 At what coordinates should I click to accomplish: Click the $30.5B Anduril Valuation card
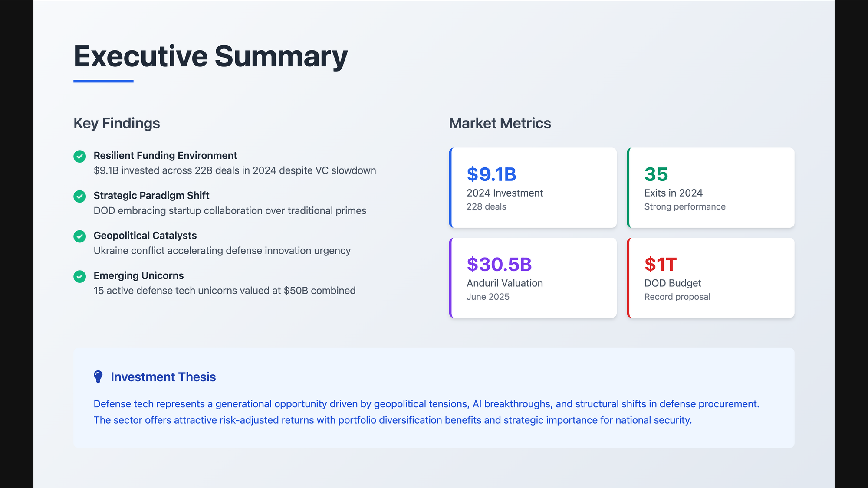click(533, 278)
